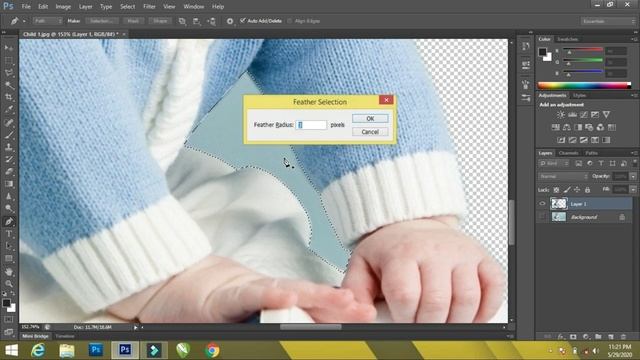
Task: Click the color spectrum ramp
Action: click(584, 85)
